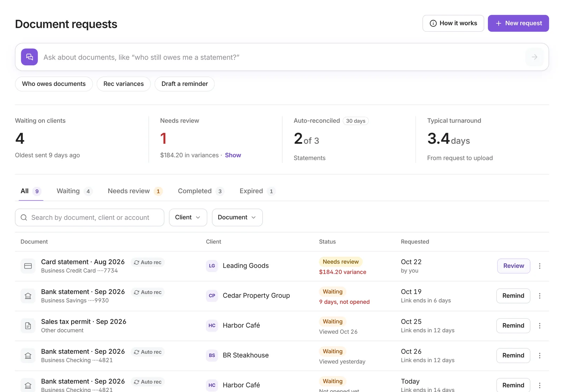Select the Rec variances suggestion
The width and height of the screenshot is (564, 392).
tap(124, 84)
